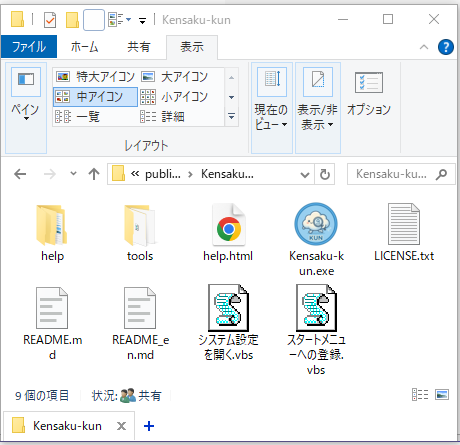
Task: Open the ペイン pane dropdown
Action: 26,108
